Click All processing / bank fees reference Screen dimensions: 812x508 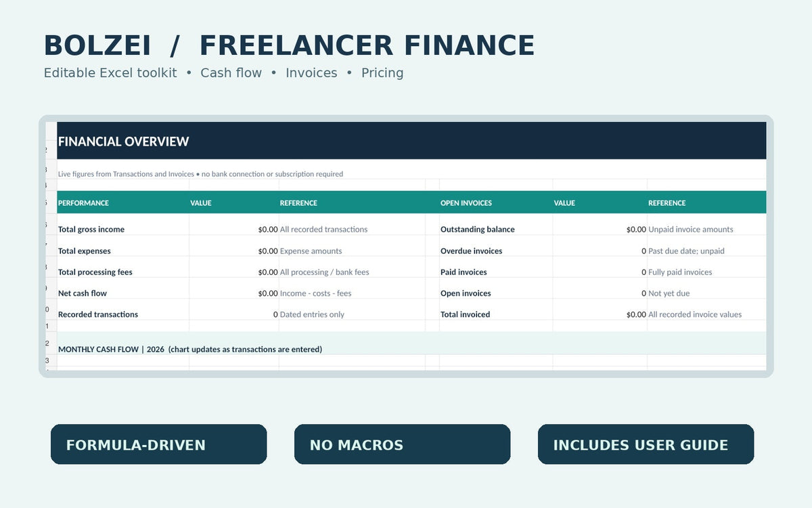(325, 272)
